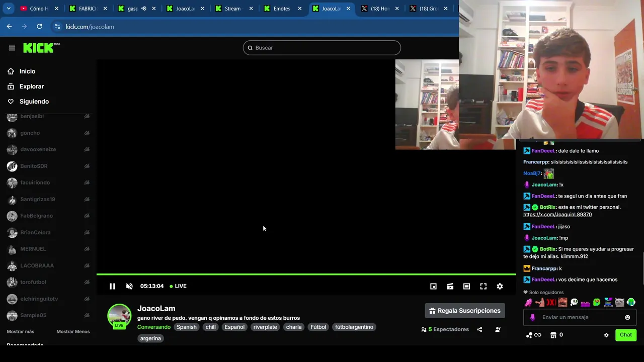Unmute the stream volume icon
The width and height of the screenshot is (644, 362).
[x=129, y=286]
